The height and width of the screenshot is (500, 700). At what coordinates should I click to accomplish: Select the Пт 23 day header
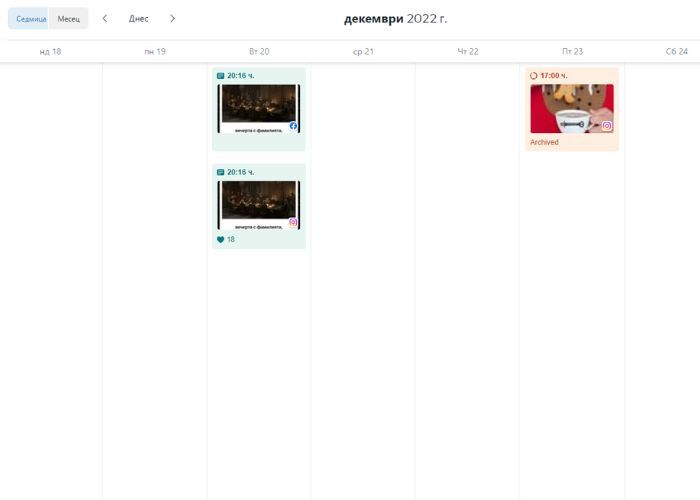pos(572,51)
